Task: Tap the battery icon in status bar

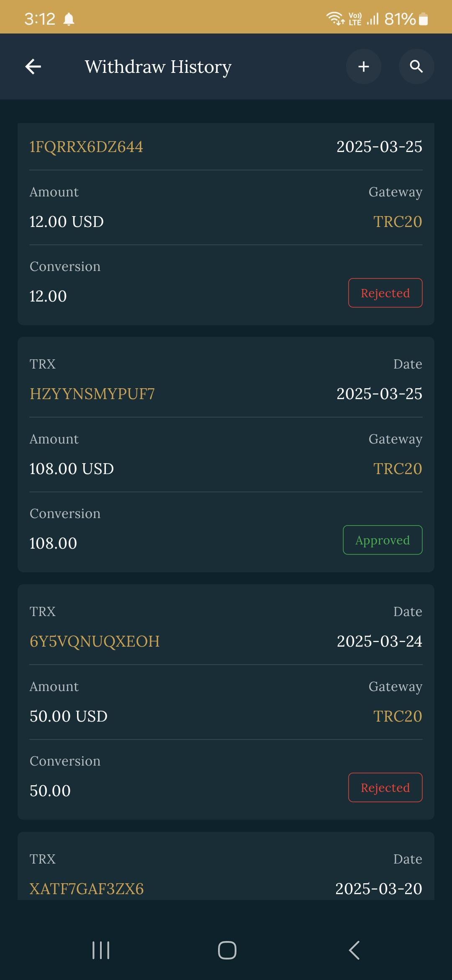Action: point(423,19)
